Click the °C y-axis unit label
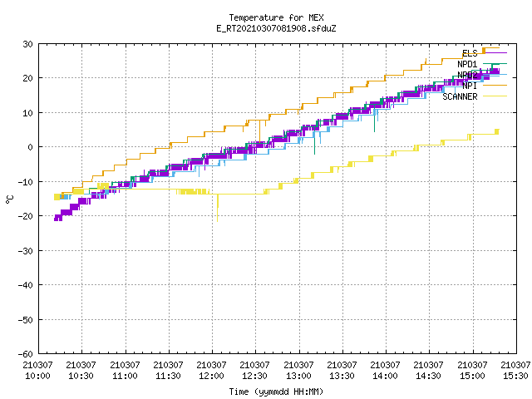This screenshot has width=532, height=399. coord(9,199)
